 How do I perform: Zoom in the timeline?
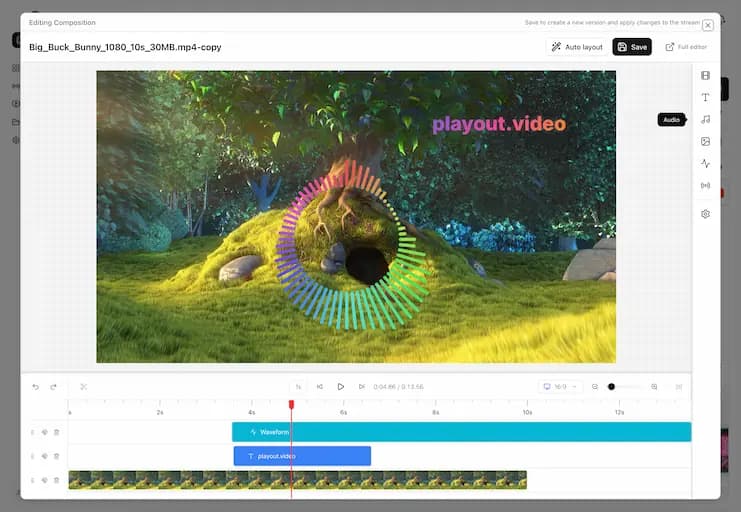click(x=654, y=387)
